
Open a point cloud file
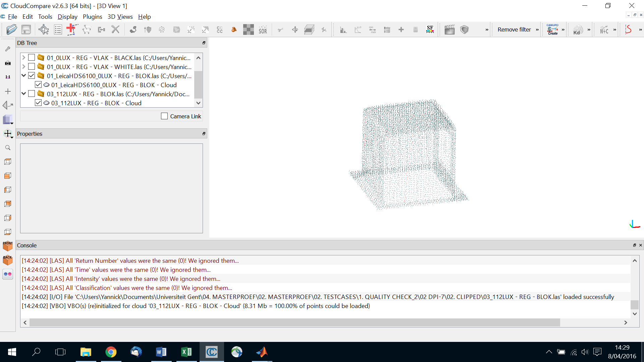point(11,29)
